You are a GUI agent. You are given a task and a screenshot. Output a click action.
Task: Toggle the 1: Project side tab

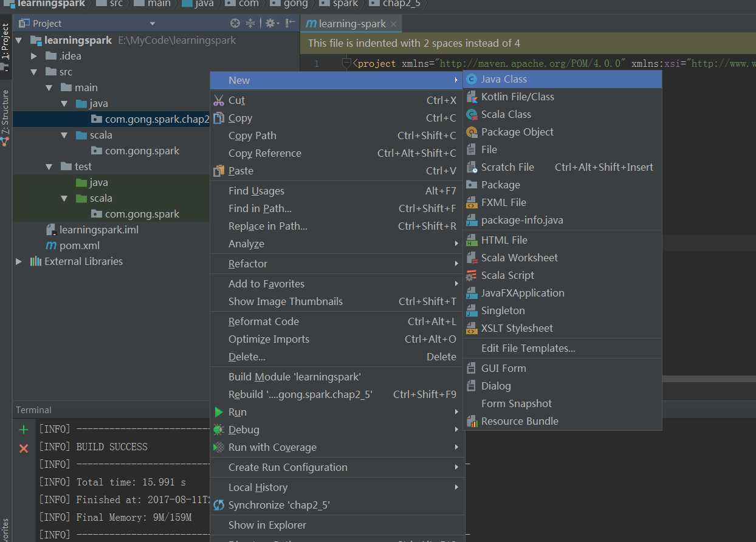coord(5,46)
